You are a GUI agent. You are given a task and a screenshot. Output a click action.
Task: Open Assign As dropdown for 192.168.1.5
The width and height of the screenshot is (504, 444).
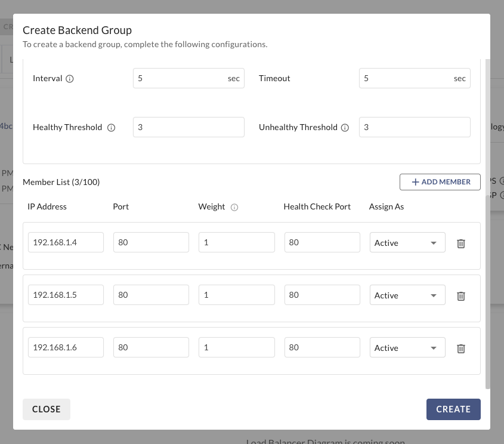click(407, 295)
